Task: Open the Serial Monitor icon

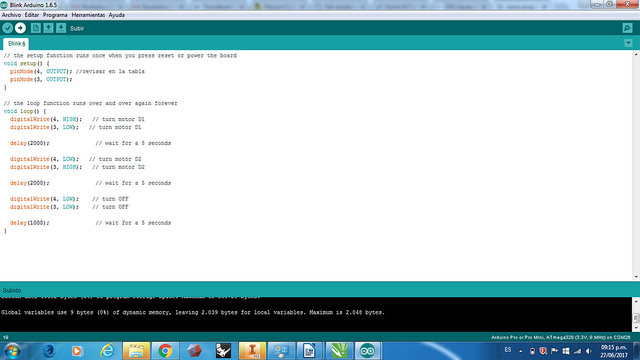Action: [627, 28]
